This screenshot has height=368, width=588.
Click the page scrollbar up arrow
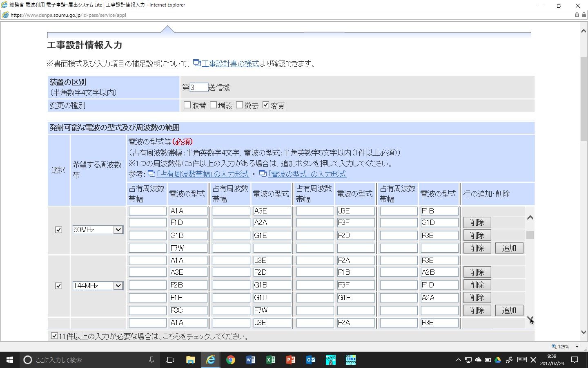[584, 31]
